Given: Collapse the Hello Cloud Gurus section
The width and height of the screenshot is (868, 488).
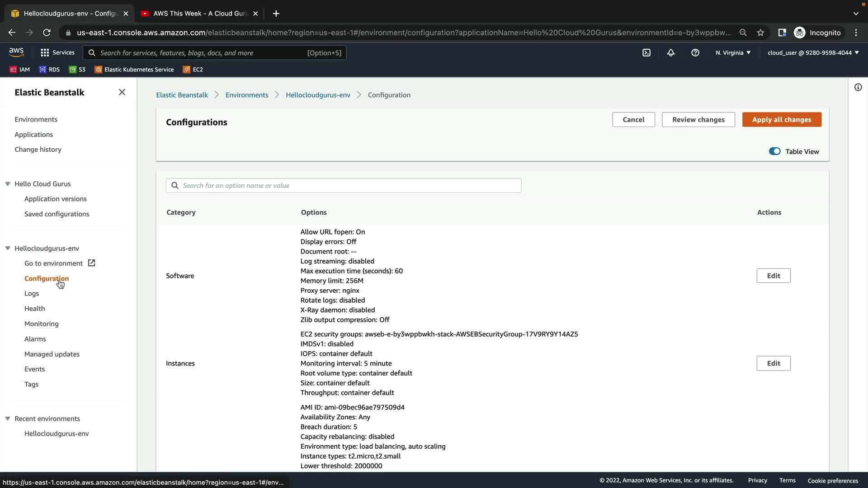Looking at the screenshot, I should tap(8, 184).
